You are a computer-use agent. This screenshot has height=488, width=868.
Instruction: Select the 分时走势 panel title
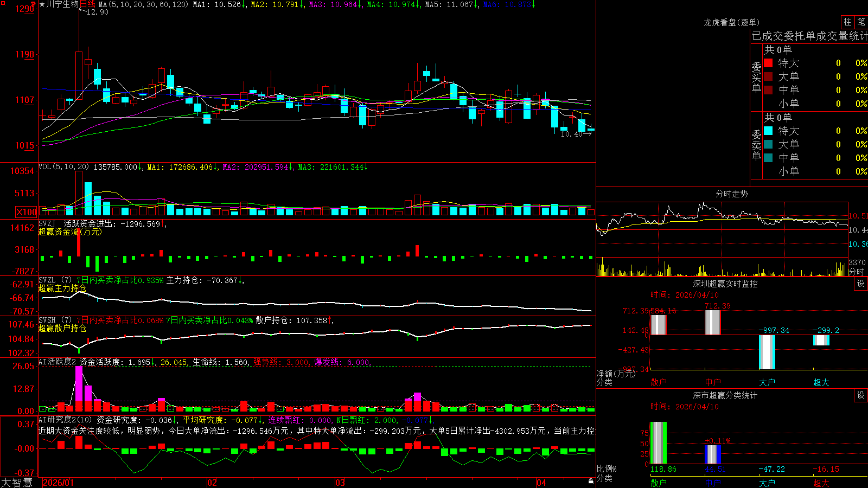tap(731, 194)
